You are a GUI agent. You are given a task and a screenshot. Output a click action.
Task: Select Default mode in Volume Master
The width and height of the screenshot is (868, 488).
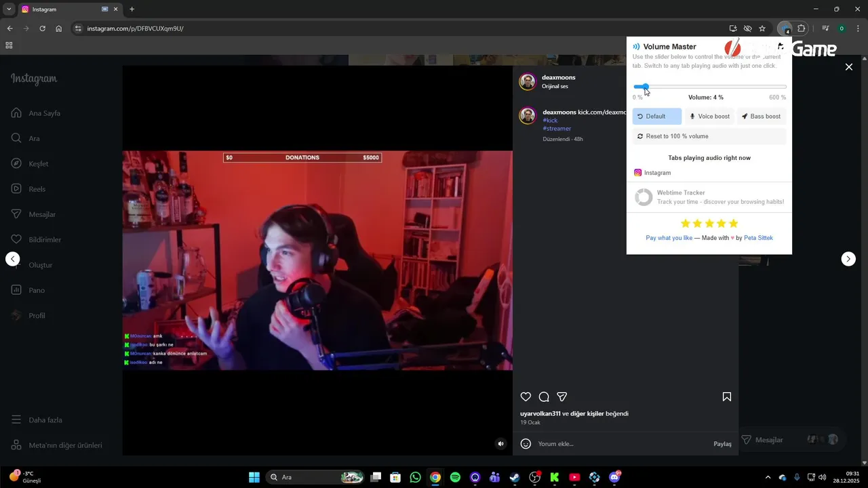656,117
